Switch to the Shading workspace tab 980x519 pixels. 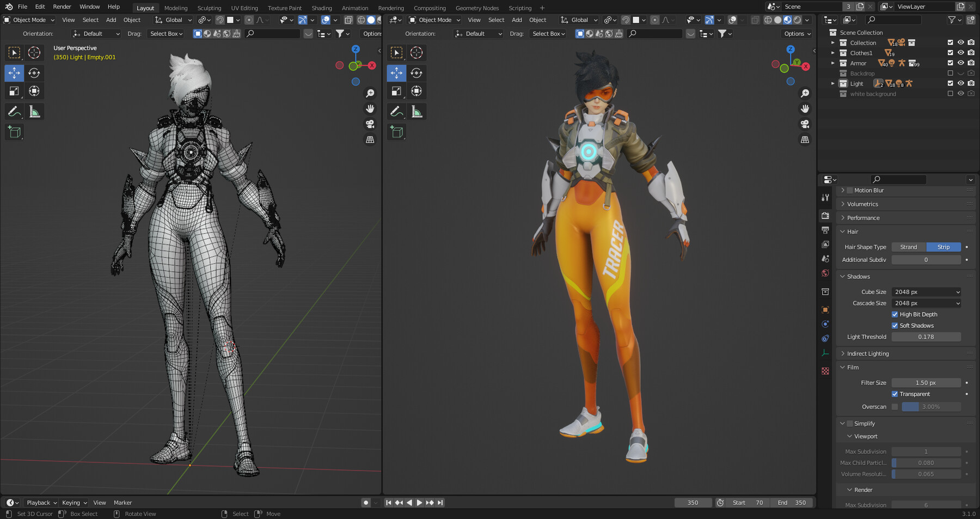pyautogui.click(x=321, y=8)
